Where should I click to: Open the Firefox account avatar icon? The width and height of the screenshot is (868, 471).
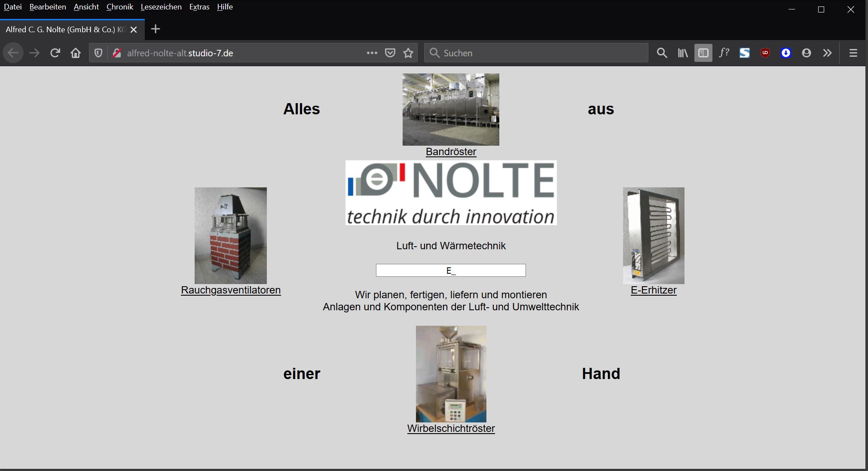tap(807, 53)
